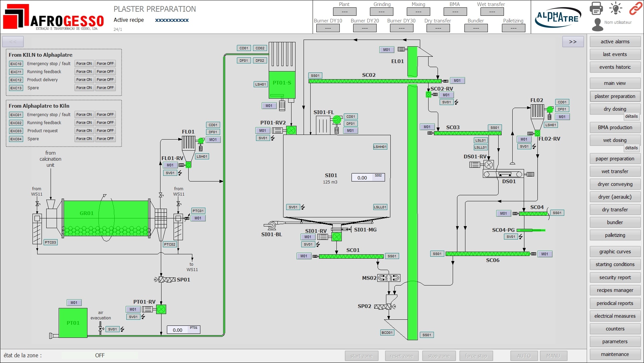Force ON EXC13 Spare
The width and height of the screenshot is (644, 363).
(x=84, y=88)
